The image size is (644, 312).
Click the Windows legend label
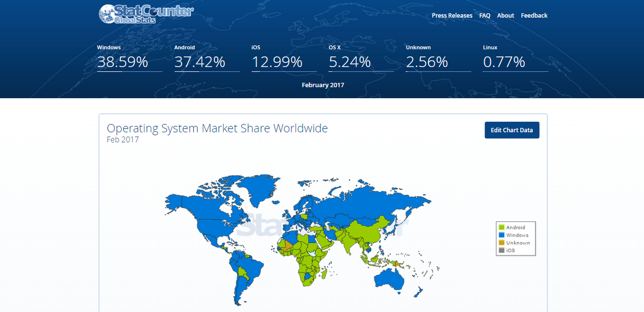click(517, 235)
